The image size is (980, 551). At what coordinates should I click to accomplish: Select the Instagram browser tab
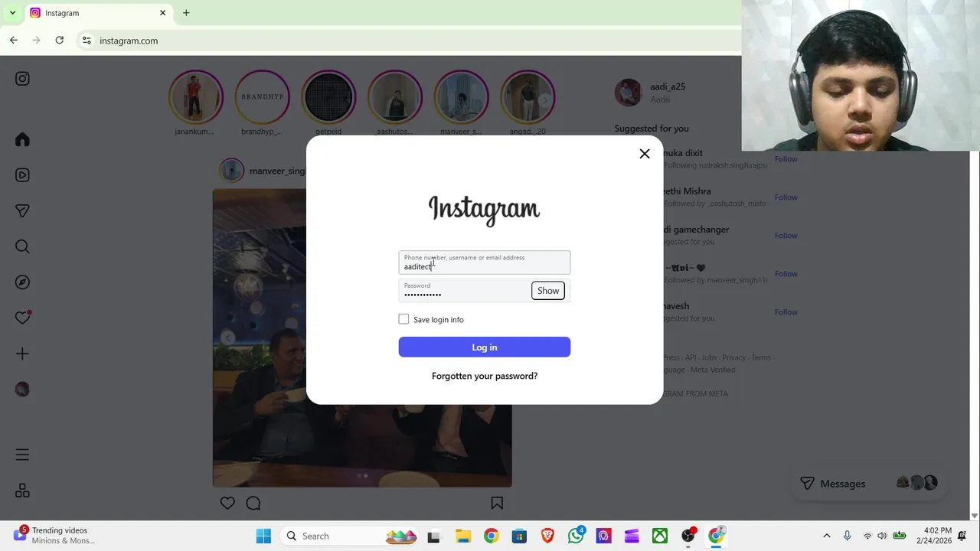click(98, 13)
